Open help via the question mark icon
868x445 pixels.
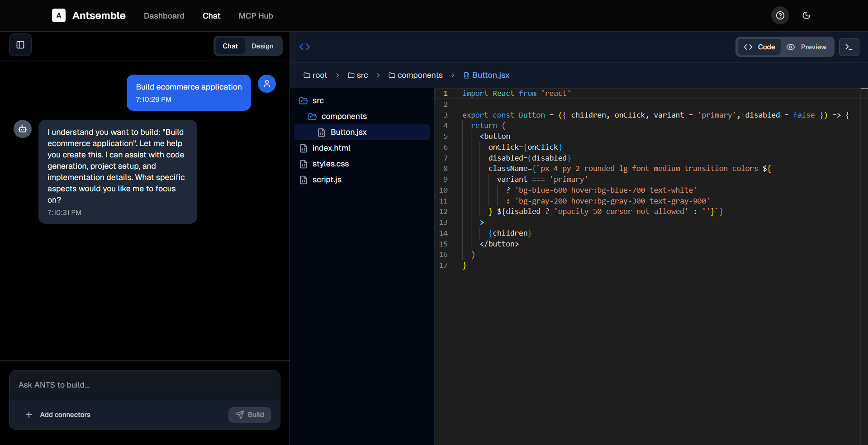[779, 15]
